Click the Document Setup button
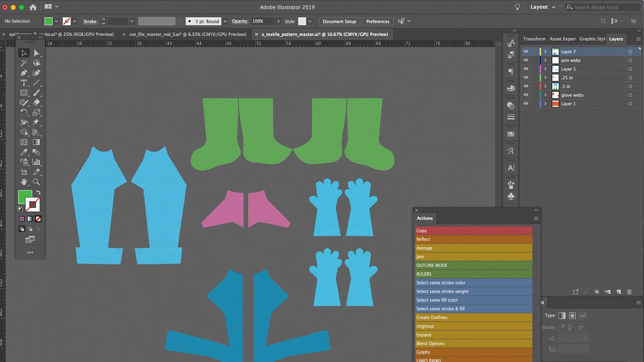This screenshot has width=644, height=362. (x=339, y=21)
